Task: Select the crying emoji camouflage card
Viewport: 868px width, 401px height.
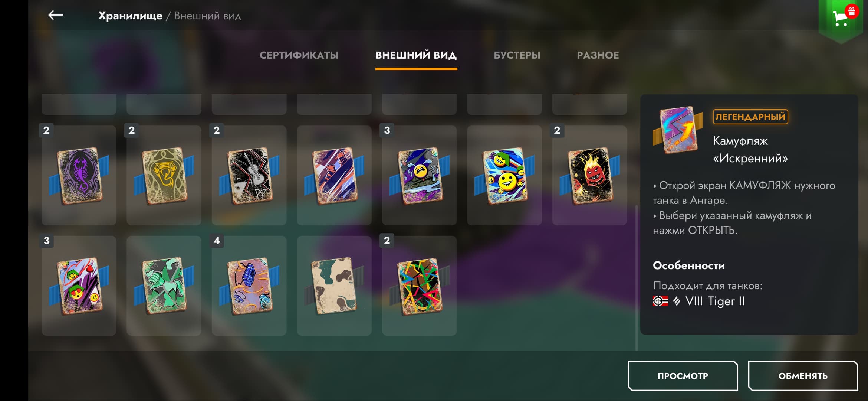Action: pos(419,175)
